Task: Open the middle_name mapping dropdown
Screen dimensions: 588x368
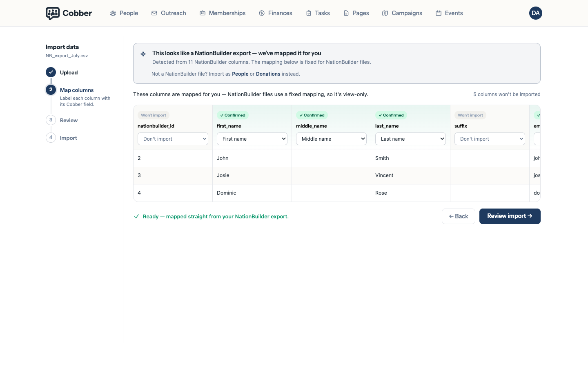Action: 331,139
